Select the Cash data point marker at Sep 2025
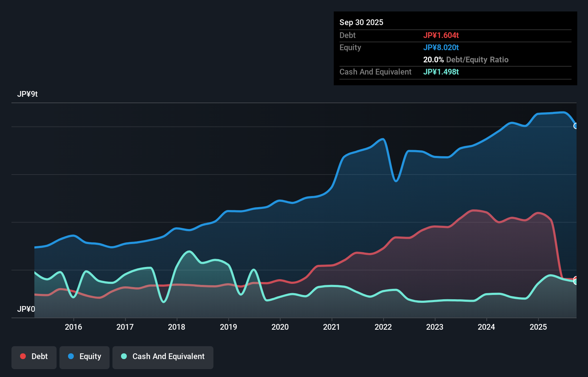Screen dimensions: 588x377 [576, 282]
